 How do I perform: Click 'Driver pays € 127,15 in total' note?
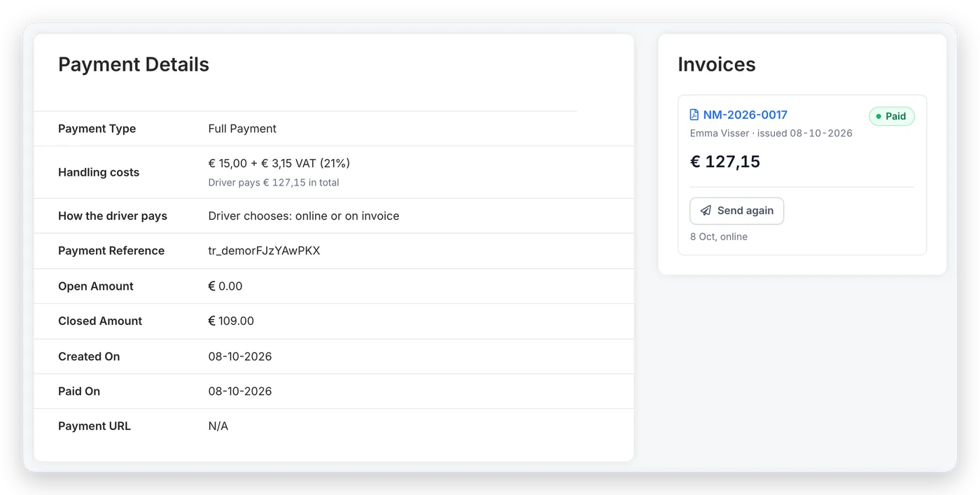(274, 182)
